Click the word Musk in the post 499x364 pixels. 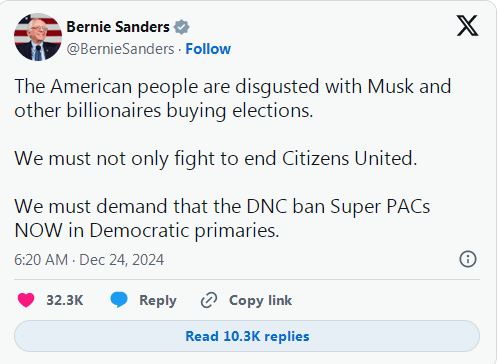[x=391, y=86]
